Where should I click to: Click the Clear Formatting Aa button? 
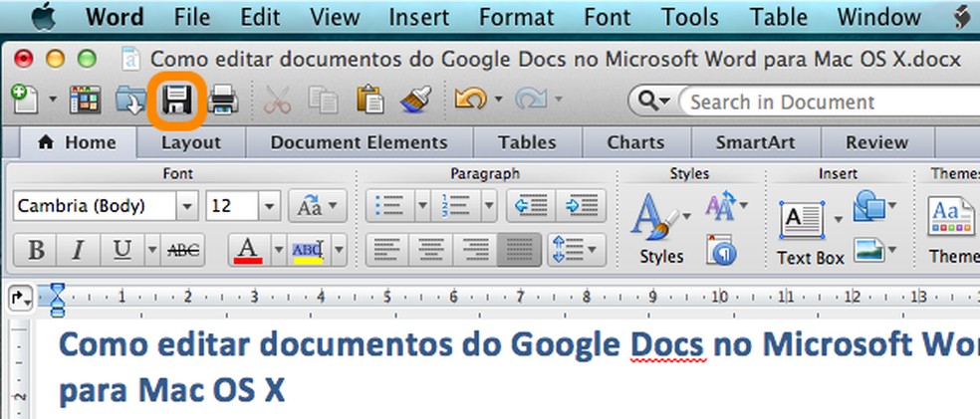point(318,206)
